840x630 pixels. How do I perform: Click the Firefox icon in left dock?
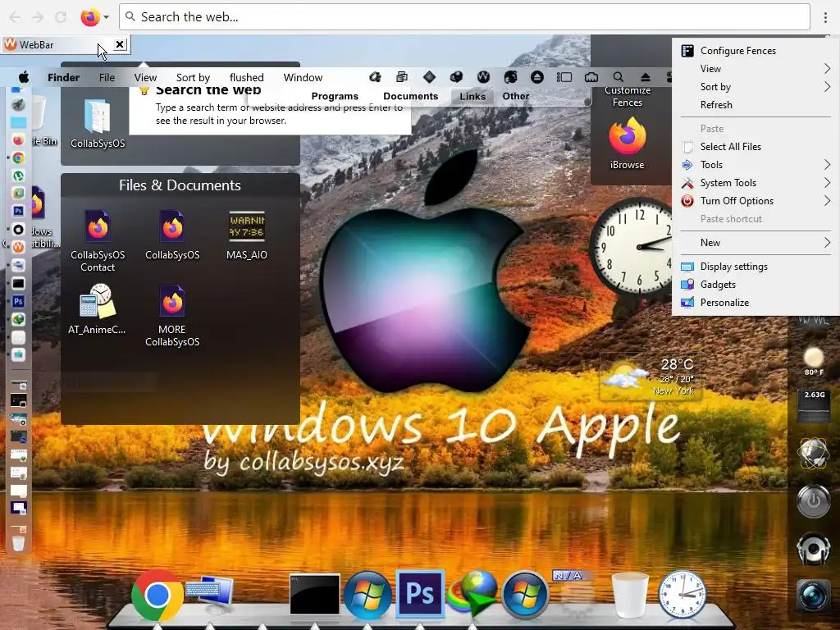tap(18, 139)
